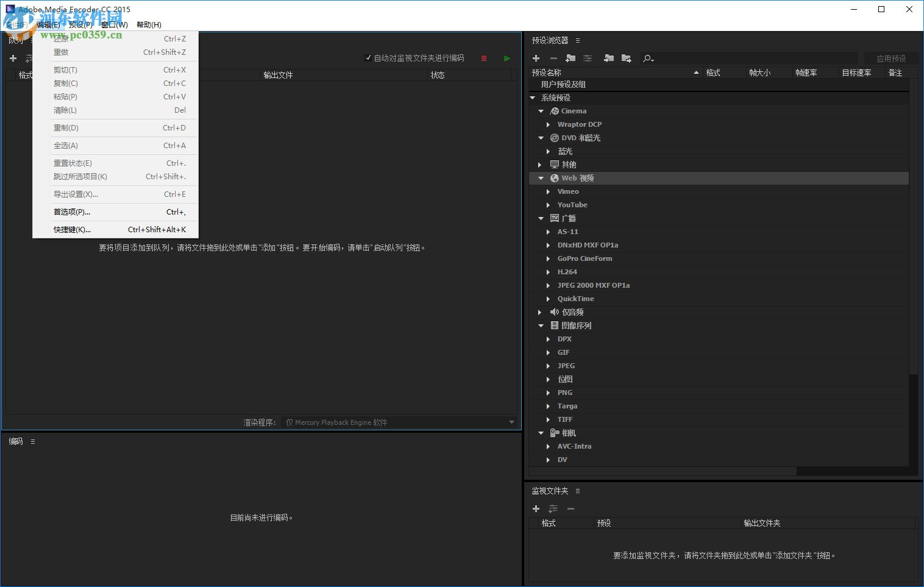Click the red stop encoding icon
Image resolution: width=924 pixels, height=587 pixels.
point(483,58)
